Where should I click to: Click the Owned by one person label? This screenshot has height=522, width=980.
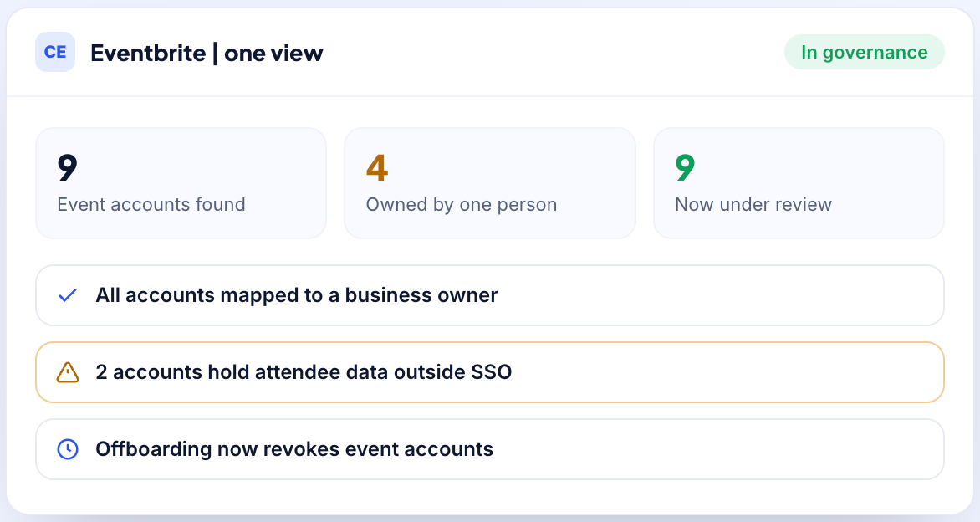tap(462, 204)
